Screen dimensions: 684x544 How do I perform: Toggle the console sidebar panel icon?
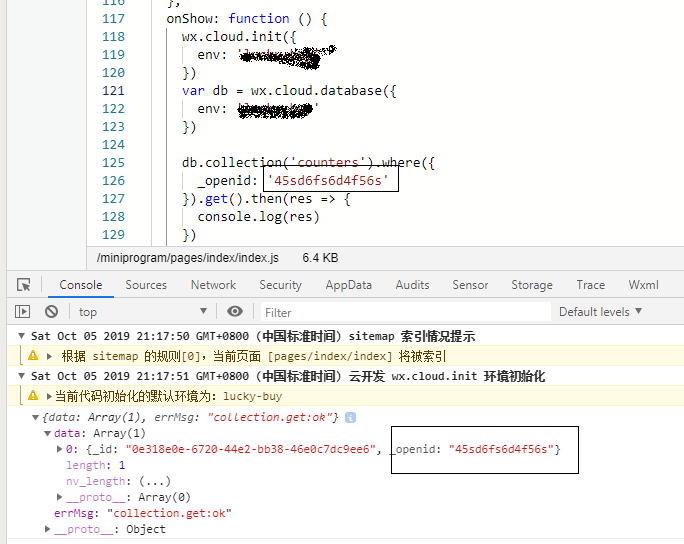tap(22, 311)
